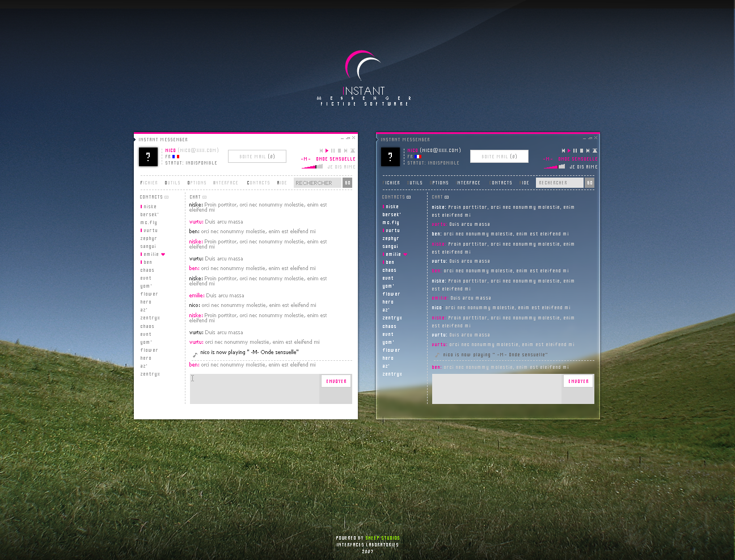Skip to previous track in white window
The height and width of the screenshot is (560, 735).
click(321, 150)
